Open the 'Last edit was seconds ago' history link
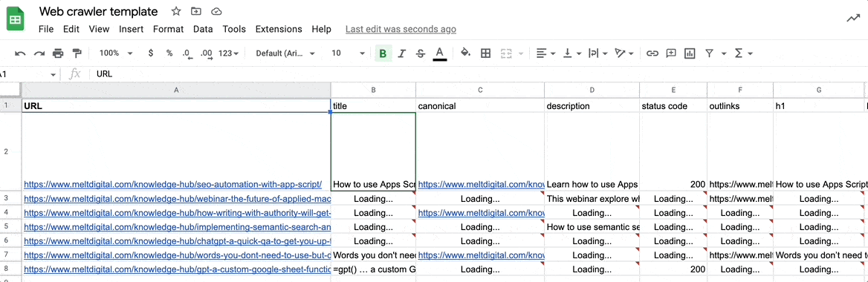Screen dimensions: 868x282 tap(401, 29)
